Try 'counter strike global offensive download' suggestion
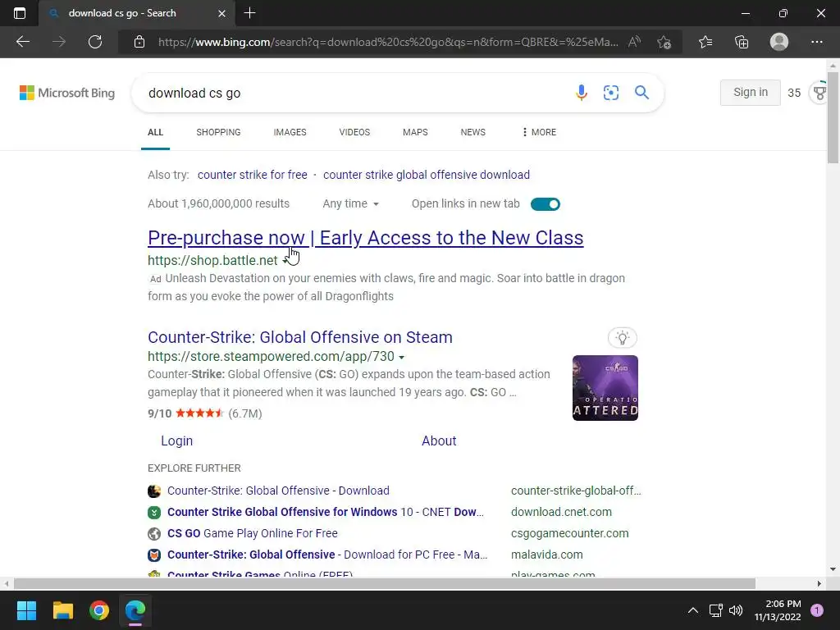This screenshot has height=630, width=840. pyautogui.click(x=427, y=175)
